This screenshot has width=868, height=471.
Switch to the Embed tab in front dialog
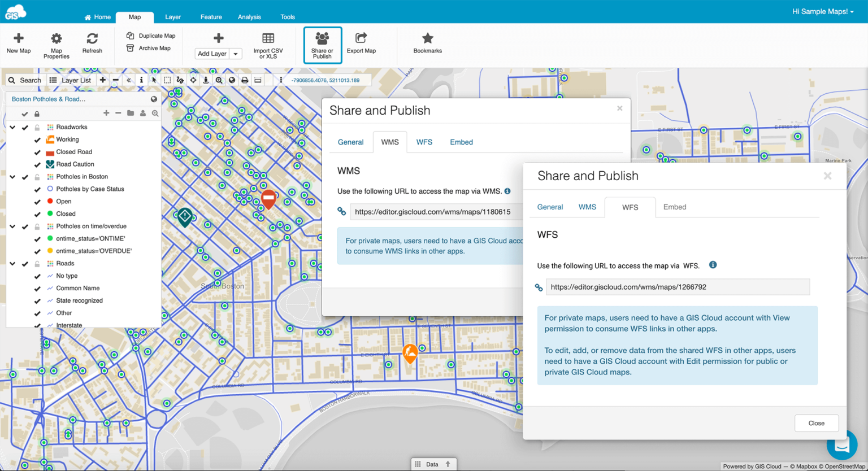click(x=674, y=207)
